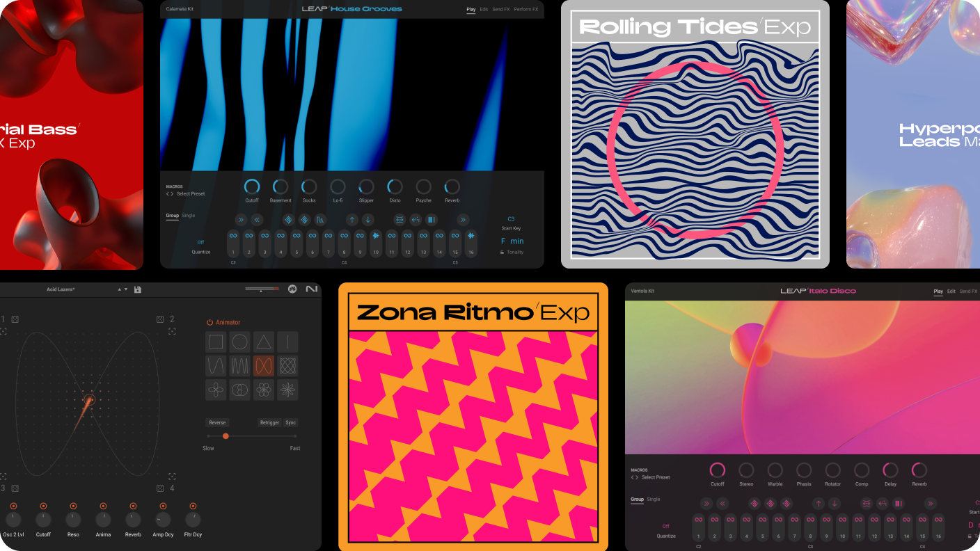Trigger pad 4 in Italo Disco

pos(746,527)
